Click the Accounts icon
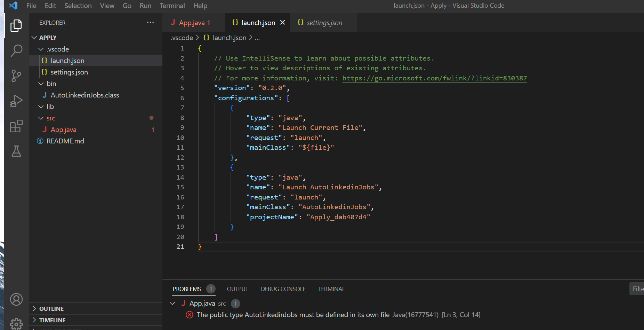 tap(16, 299)
